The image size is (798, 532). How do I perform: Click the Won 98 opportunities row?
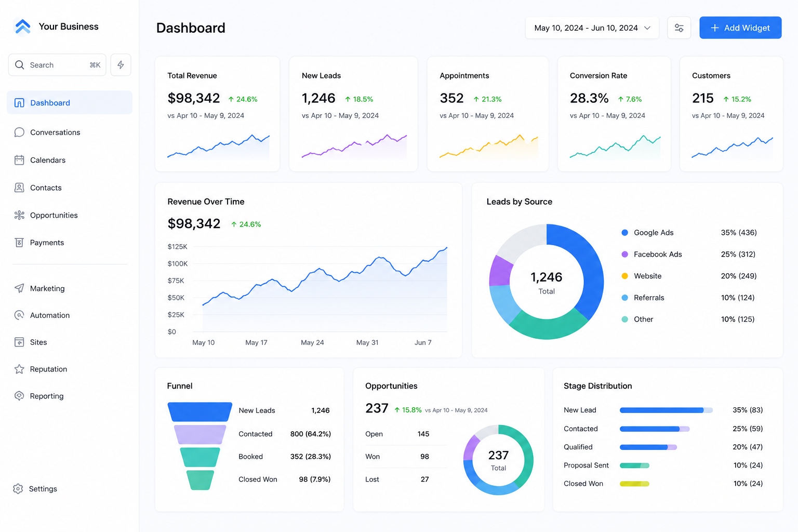397,457
